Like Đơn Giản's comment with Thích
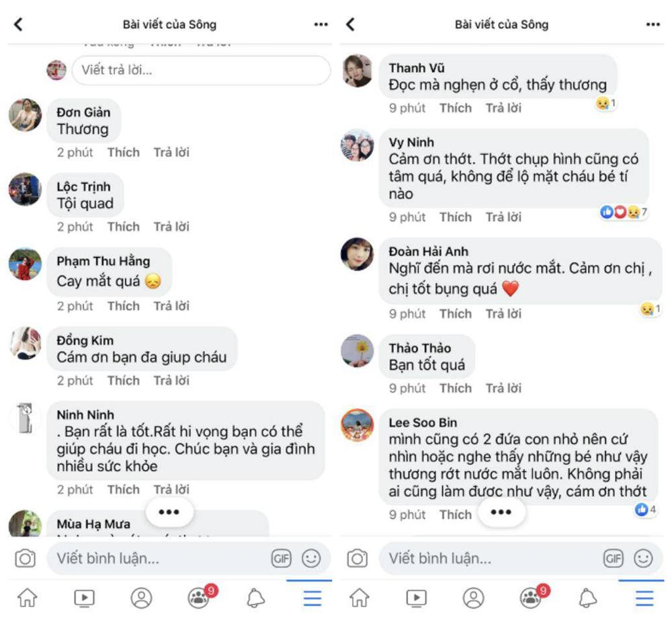The image size is (672, 624). point(123,153)
